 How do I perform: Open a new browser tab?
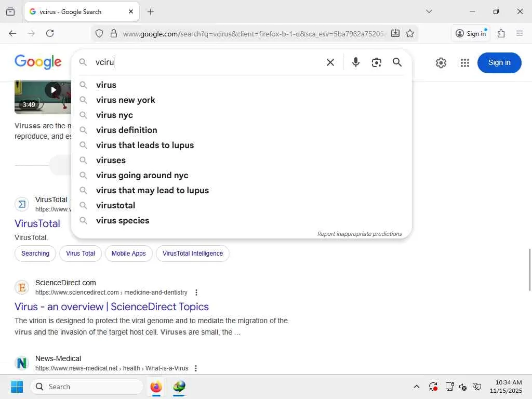point(151,12)
